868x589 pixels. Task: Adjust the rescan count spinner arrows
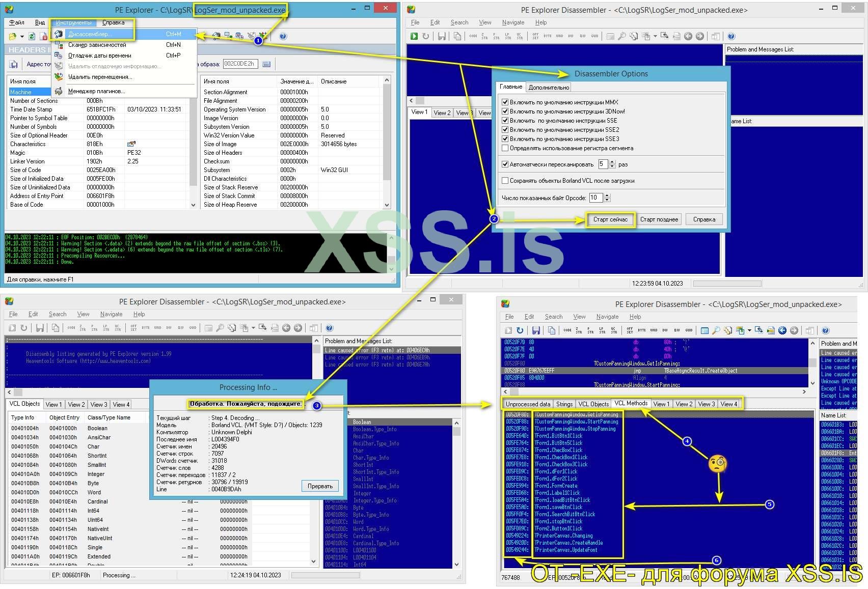(612, 164)
